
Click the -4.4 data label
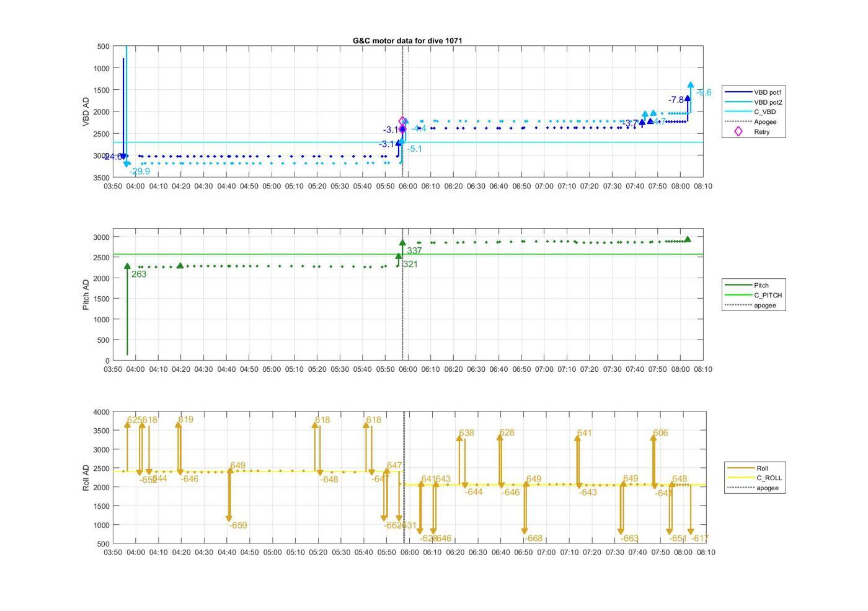pyautogui.click(x=418, y=129)
